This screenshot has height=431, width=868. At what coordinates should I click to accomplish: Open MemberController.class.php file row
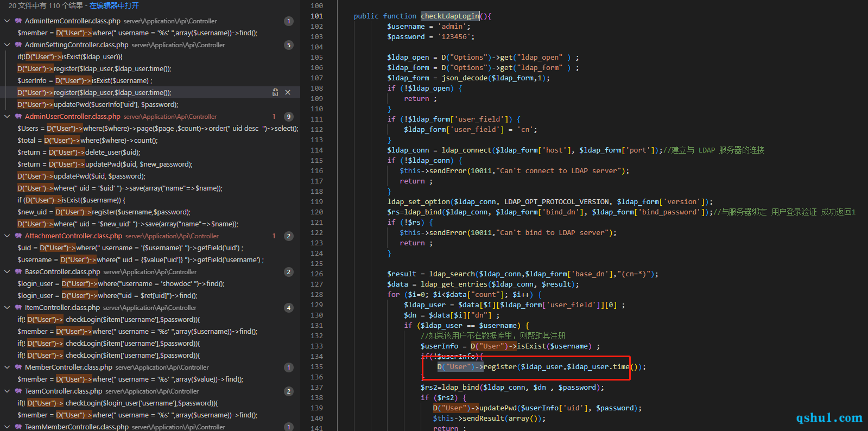click(150, 367)
